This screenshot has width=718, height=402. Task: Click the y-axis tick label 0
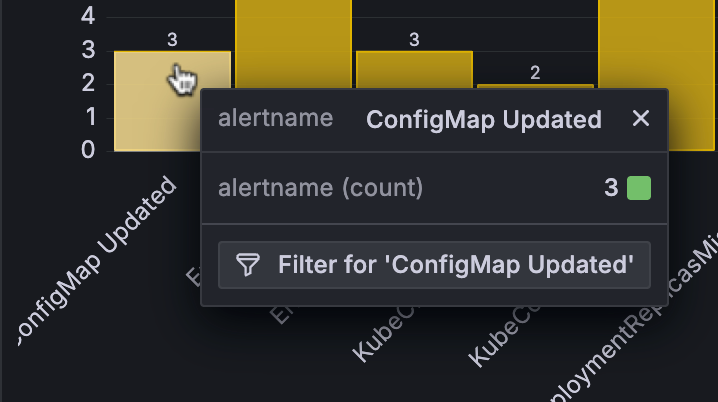[88, 151]
